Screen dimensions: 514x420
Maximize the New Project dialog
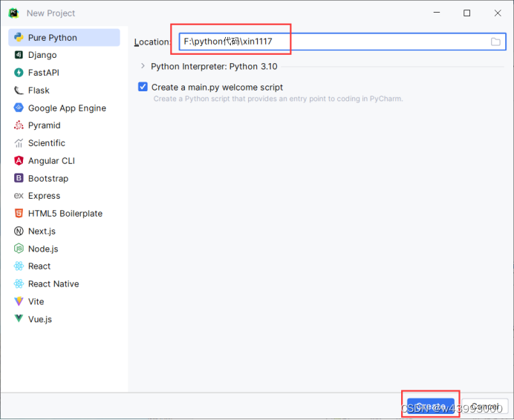tap(466, 13)
